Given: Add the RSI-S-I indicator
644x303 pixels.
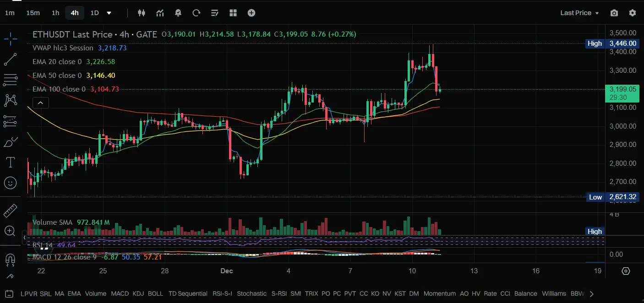Looking at the screenshot, I should point(223,293).
